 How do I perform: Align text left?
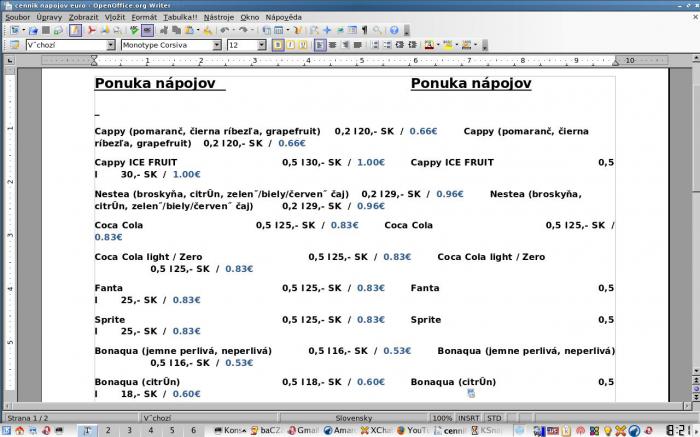click(320, 45)
